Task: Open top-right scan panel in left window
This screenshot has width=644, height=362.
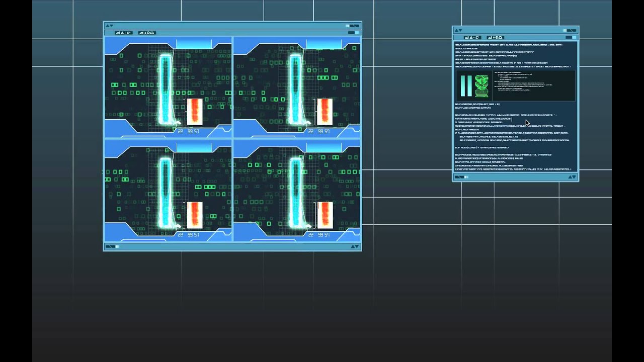Action: click(297, 87)
